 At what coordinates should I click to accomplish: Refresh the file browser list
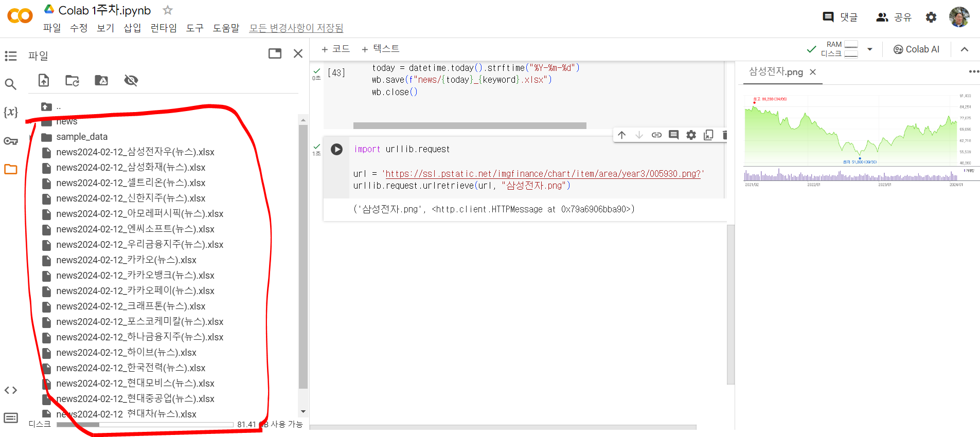72,80
